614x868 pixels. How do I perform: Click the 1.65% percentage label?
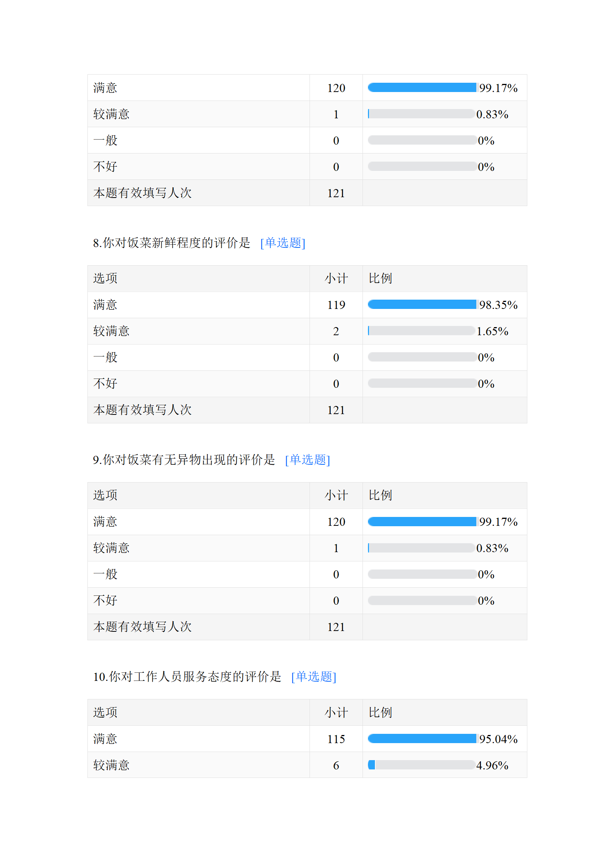pyautogui.click(x=492, y=331)
